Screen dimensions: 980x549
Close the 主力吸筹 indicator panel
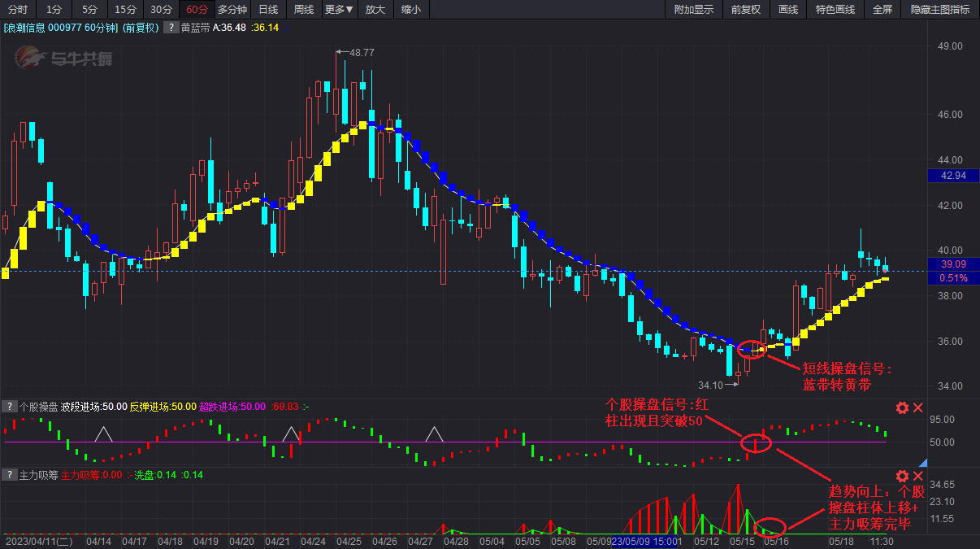click(x=918, y=476)
